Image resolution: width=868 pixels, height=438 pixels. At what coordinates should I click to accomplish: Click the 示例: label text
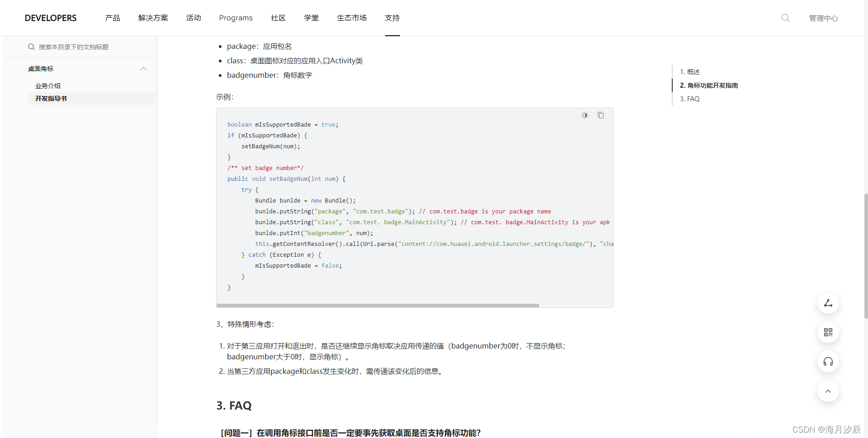[x=225, y=97]
